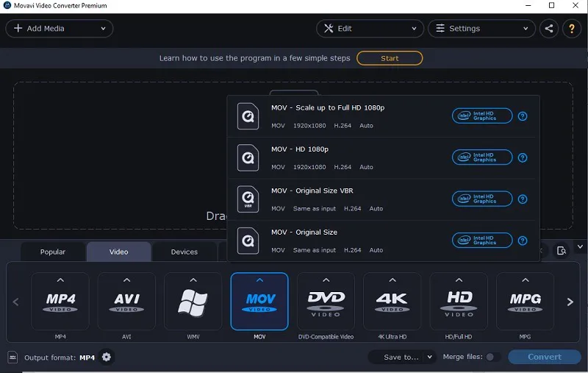Select MOV - Original Size preset

383,241
